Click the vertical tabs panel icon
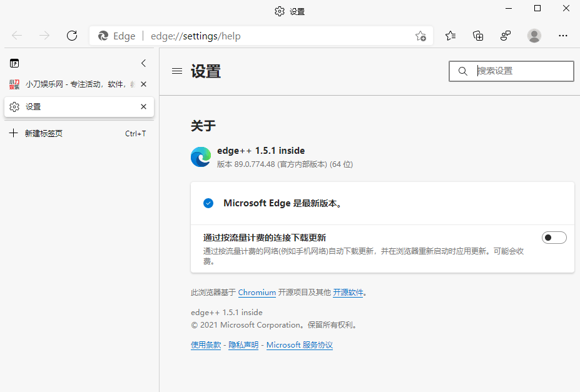This screenshot has width=580, height=392. pyautogui.click(x=14, y=63)
